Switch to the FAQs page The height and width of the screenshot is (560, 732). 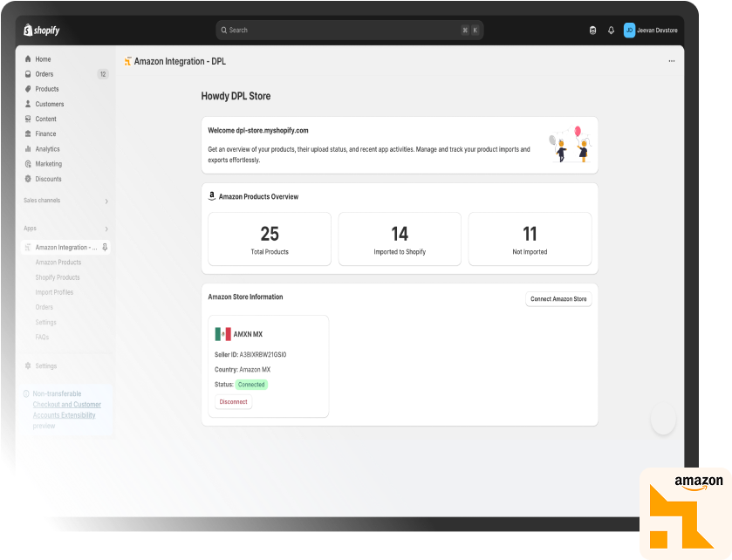pos(42,337)
